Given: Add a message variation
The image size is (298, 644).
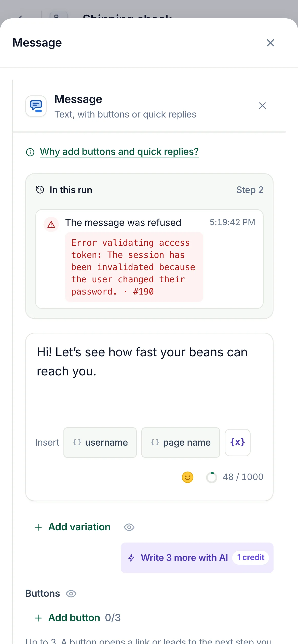Looking at the screenshot, I should [73, 527].
